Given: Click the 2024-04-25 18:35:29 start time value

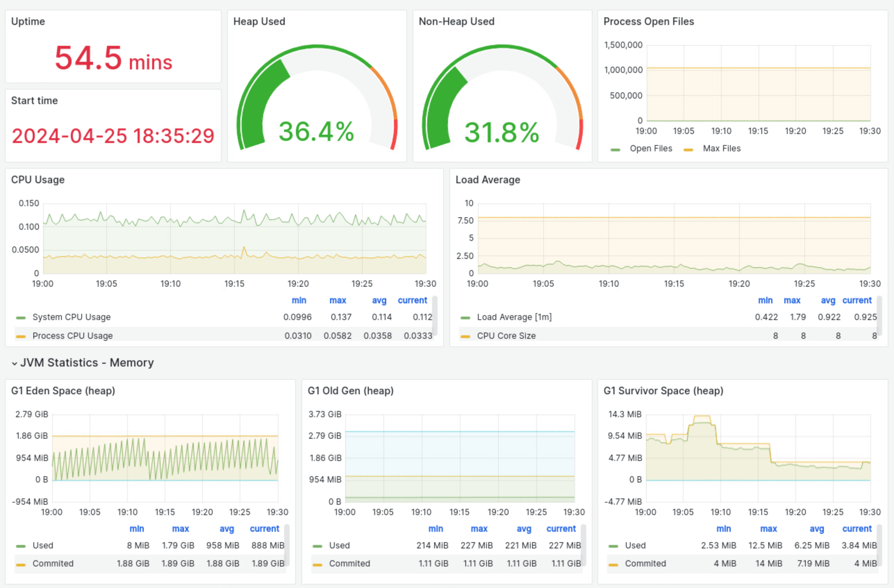Looking at the screenshot, I should (113, 136).
